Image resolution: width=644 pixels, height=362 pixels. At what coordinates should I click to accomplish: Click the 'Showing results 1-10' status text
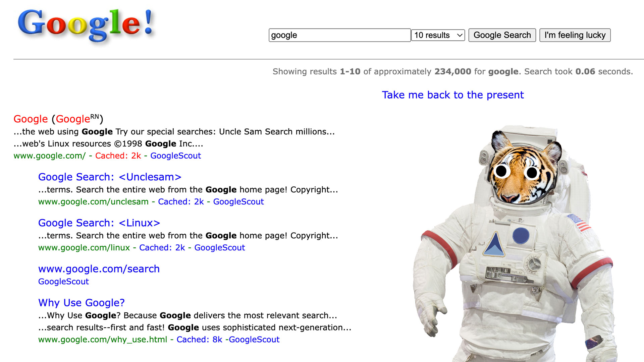(x=453, y=71)
